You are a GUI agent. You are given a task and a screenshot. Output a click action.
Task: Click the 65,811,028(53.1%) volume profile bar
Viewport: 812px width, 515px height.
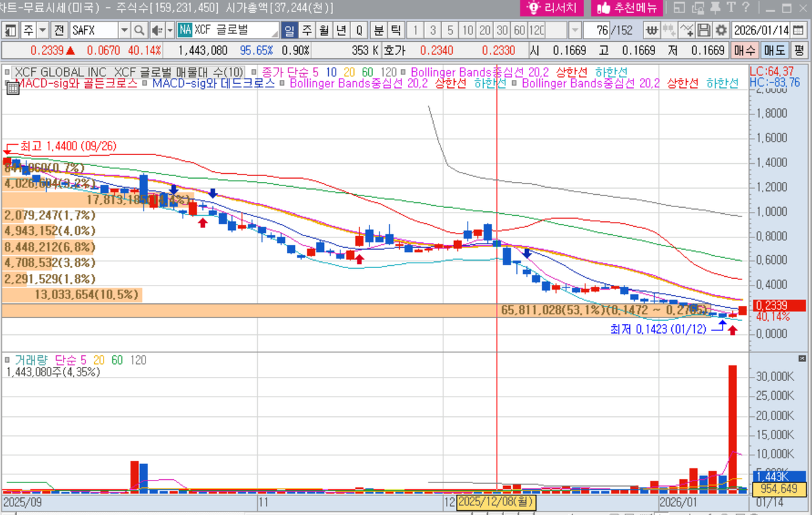pos(374,310)
